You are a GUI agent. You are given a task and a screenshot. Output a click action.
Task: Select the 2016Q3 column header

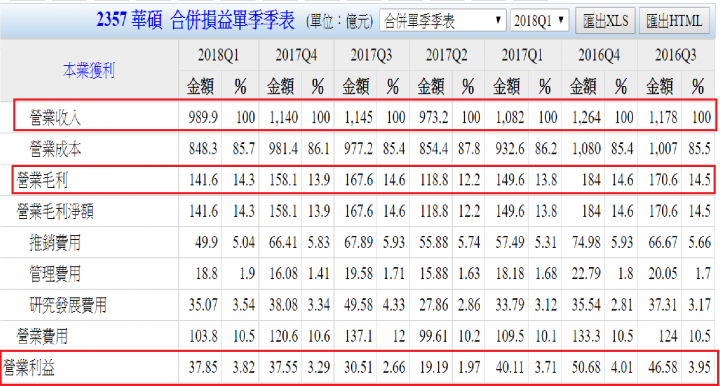[x=675, y=55]
